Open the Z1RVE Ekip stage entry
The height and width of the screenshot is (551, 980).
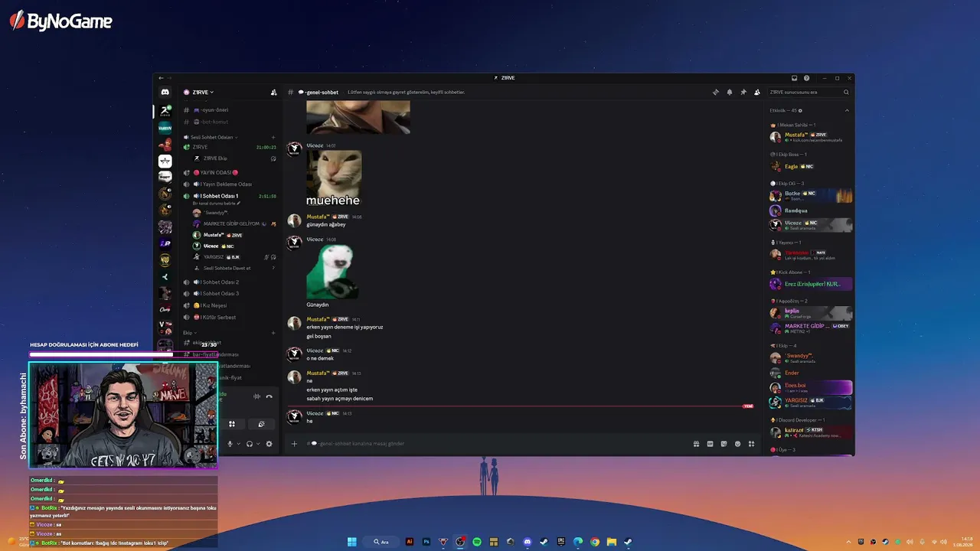click(x=233, y=158)
